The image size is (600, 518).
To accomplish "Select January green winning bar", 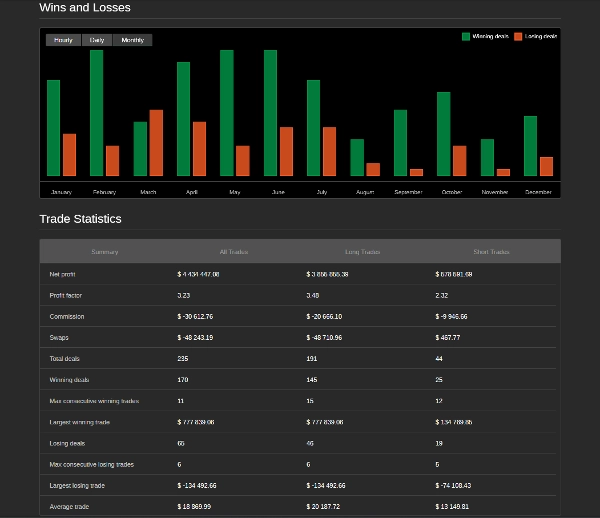I will [54, 128].
